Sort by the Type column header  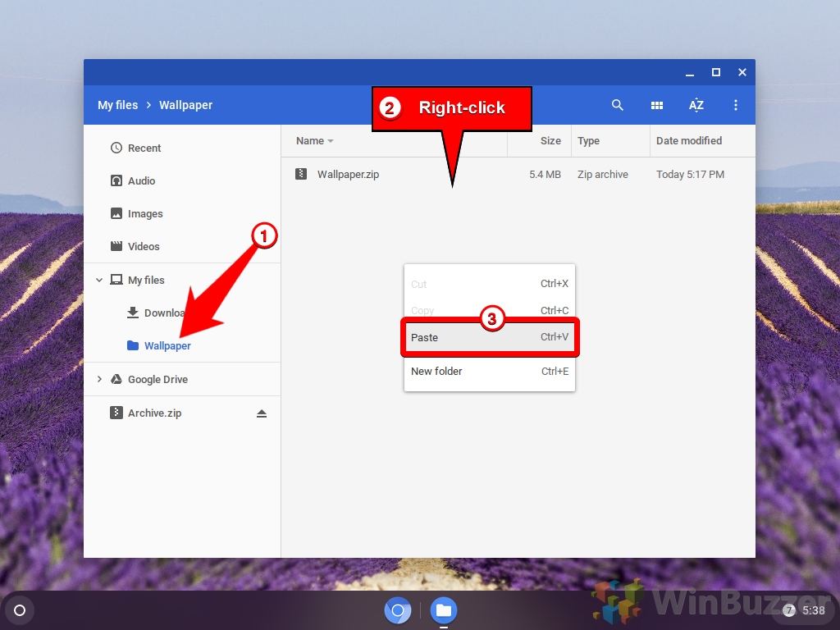point(588,141)
